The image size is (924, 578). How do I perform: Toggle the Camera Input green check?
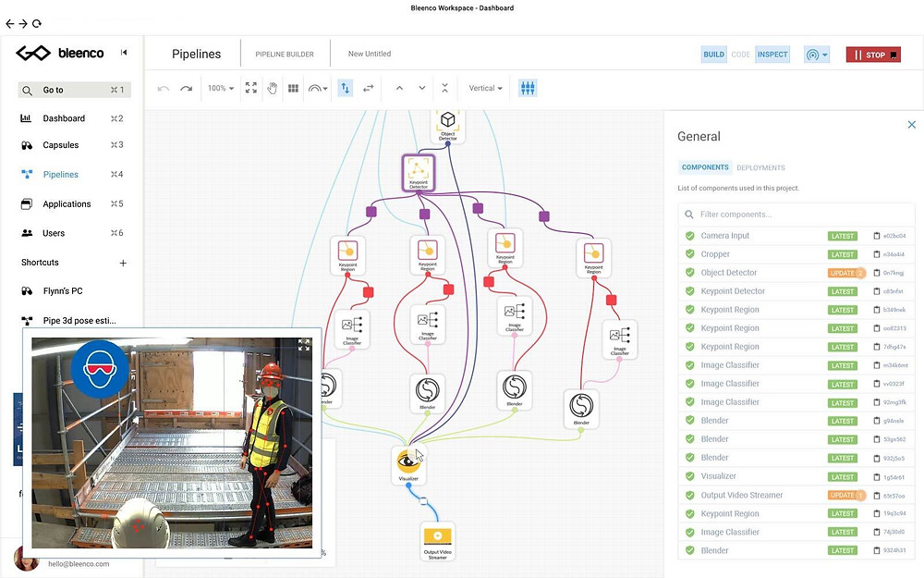click(689, 236)
